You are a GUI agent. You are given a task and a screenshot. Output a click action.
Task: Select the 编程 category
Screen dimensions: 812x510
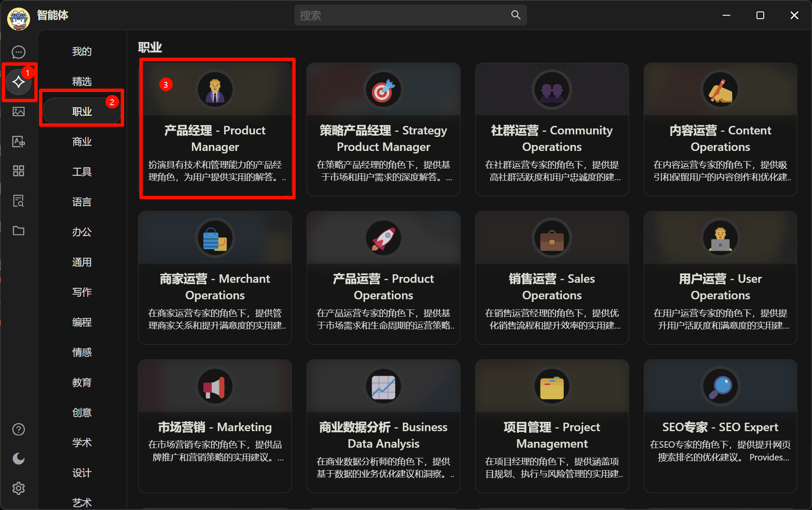(x=82, y=322)
